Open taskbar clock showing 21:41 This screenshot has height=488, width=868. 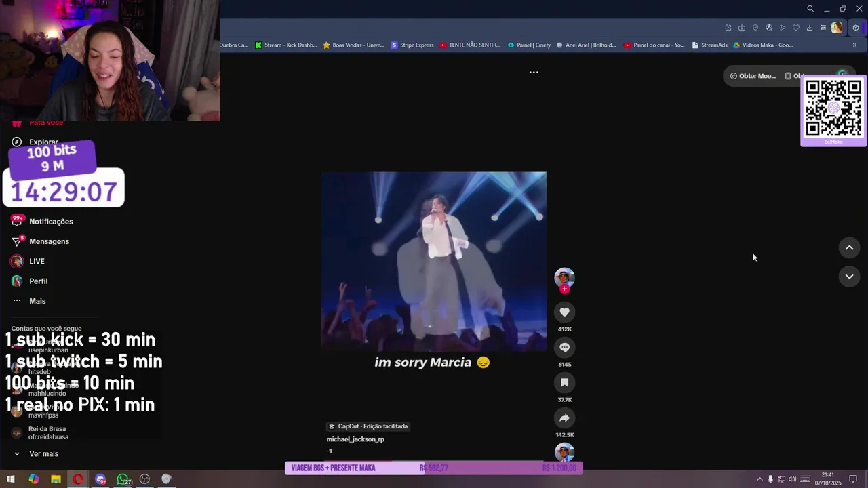[829, 479]
